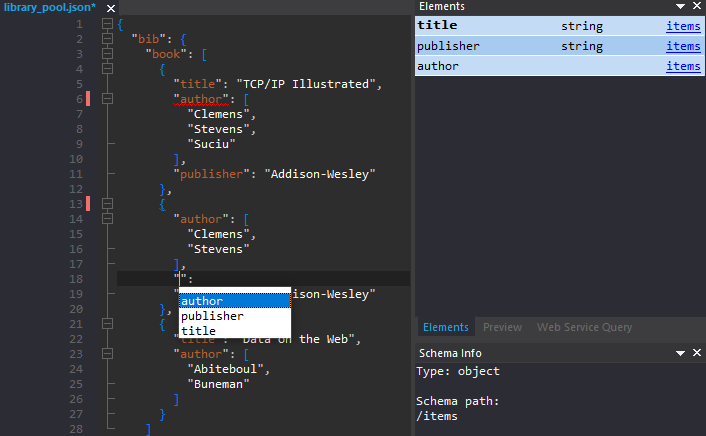This screenshot has width=706, height=436.
Task: Click the "TCP/IP Illustrated" string value
Action: point(306,84)
